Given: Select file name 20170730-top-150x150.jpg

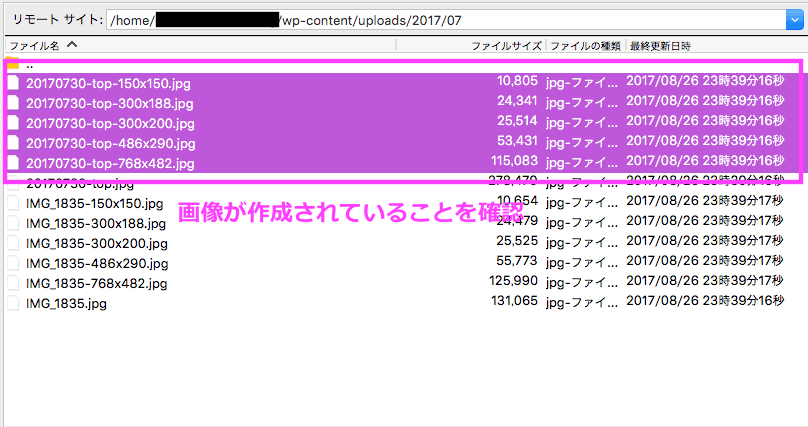Looking at the screenshot, I should [108, 83].
